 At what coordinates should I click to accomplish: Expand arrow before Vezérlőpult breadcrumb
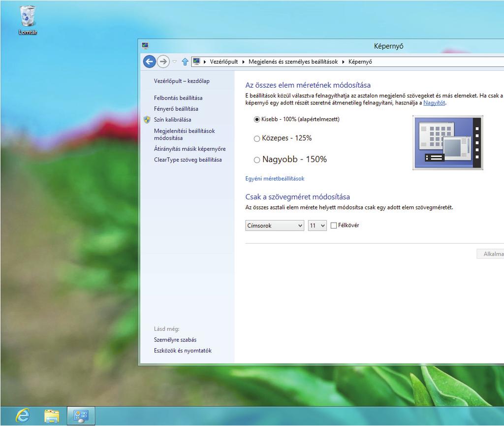click(205, 62)
